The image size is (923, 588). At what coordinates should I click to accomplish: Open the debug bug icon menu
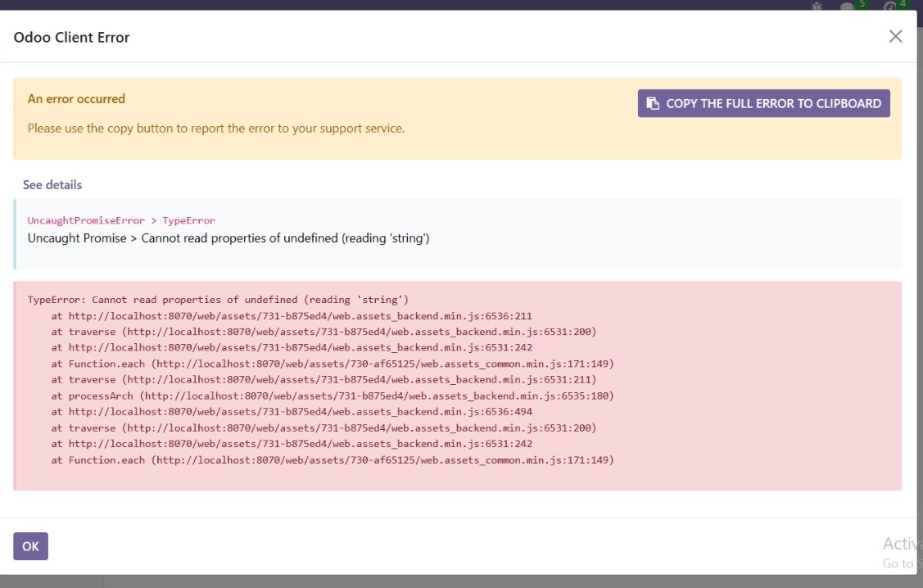tap(817, 7)
